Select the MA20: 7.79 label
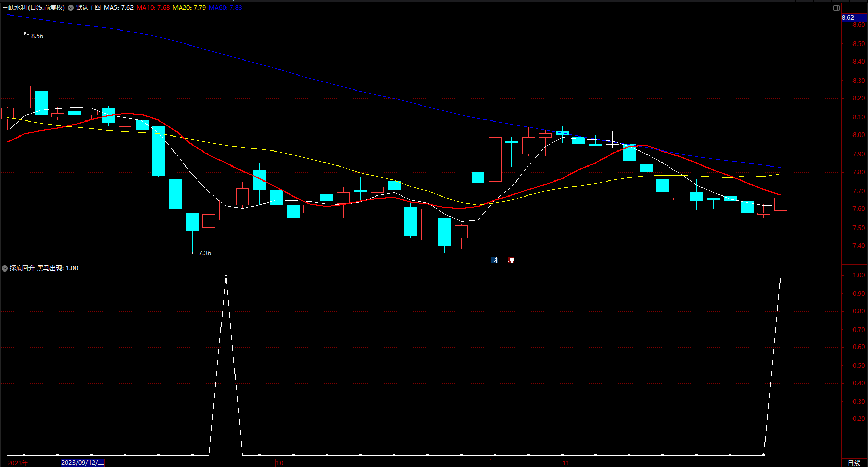The image size is (868, 467). (x=189, y=8)
